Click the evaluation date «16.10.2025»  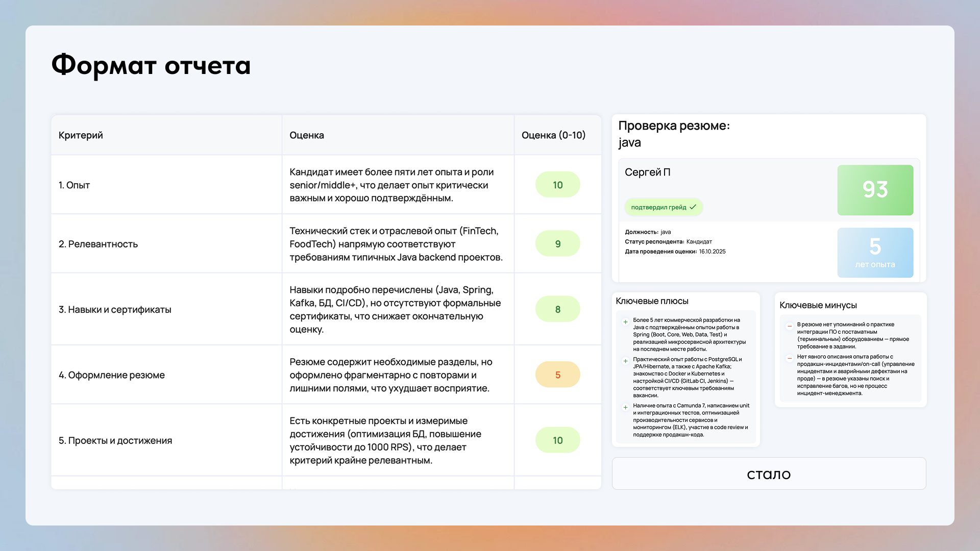[x=712, y=251]
